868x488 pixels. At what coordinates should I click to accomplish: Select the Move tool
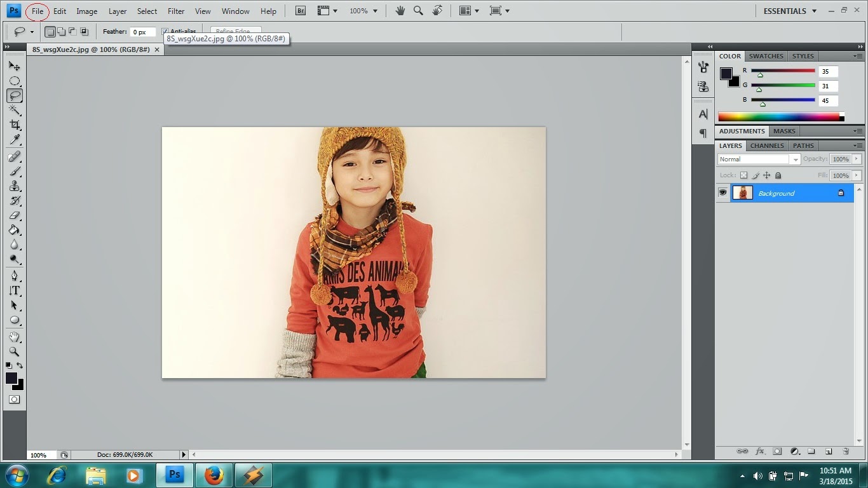click(14, 66)
